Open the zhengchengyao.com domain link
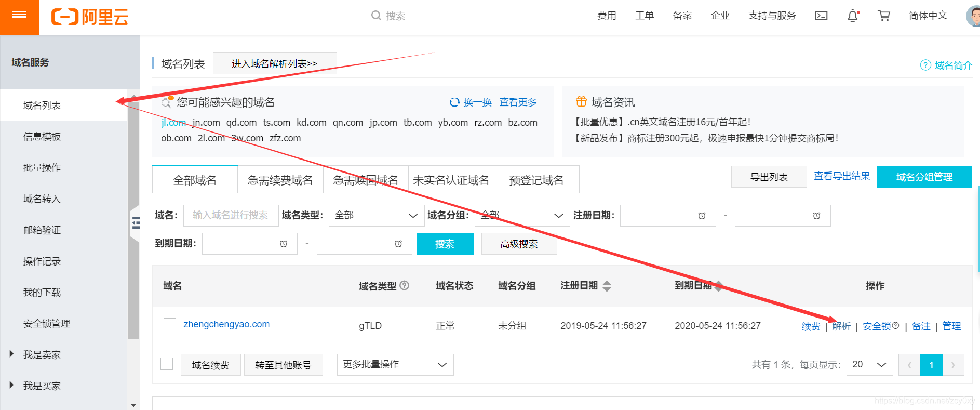This screenshot has width=980, height=410. pyautogui.click(x=226, y=324)
